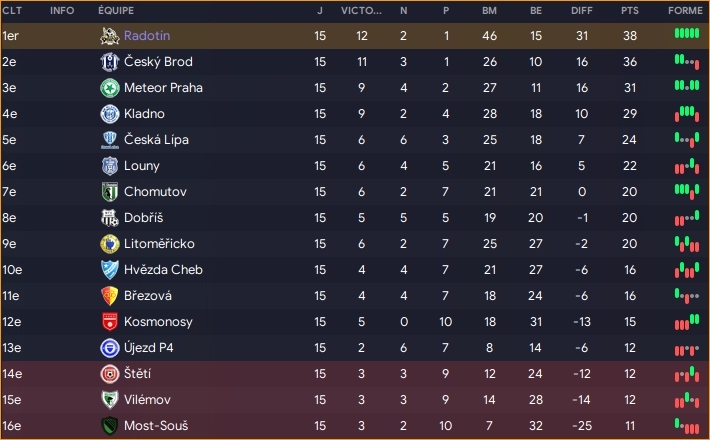This screenshot has height=440, width=710.
Task: Click Vilémov's recent form indicator
Action: pos(686,400)
